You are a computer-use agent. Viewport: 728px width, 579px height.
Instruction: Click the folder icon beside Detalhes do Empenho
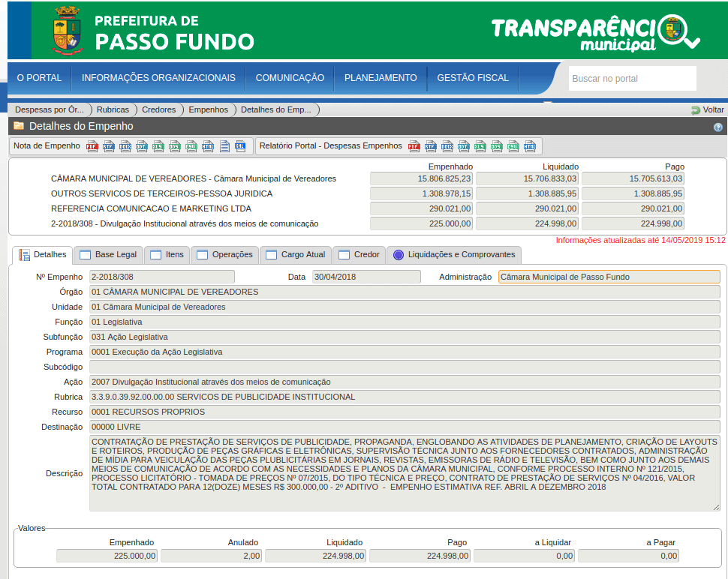[19, 126]
